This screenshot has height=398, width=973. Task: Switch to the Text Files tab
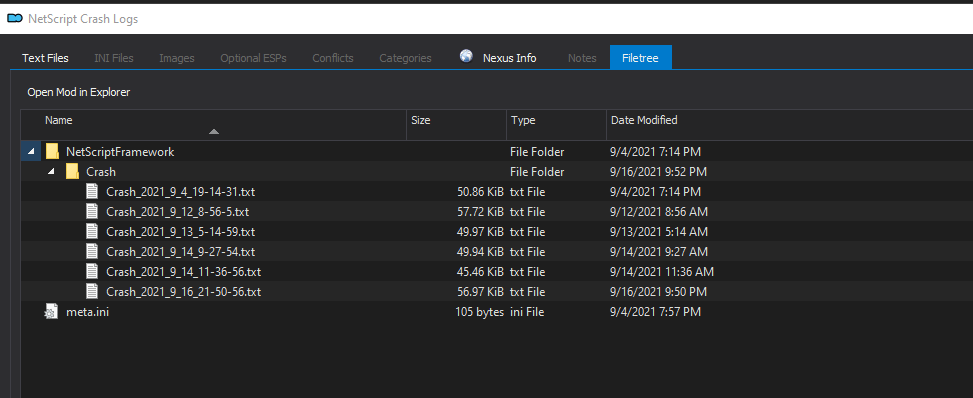click(x=45, y=58)
